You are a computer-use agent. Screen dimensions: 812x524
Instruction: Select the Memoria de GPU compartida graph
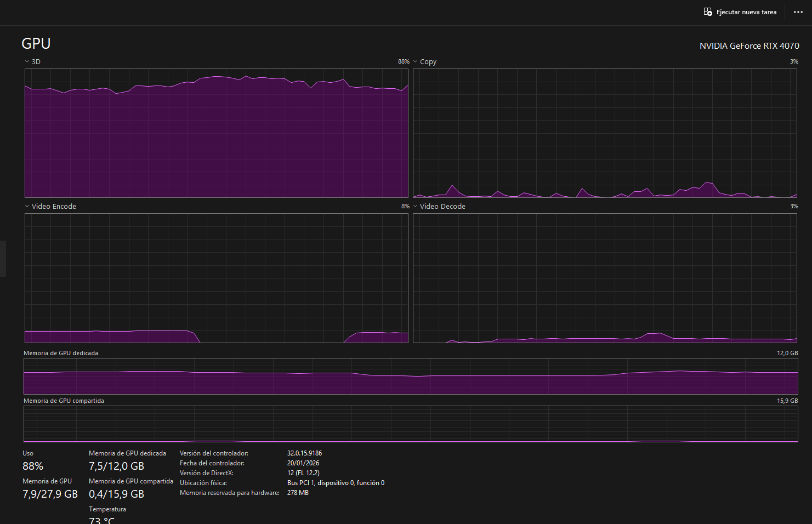click(410, 424)
